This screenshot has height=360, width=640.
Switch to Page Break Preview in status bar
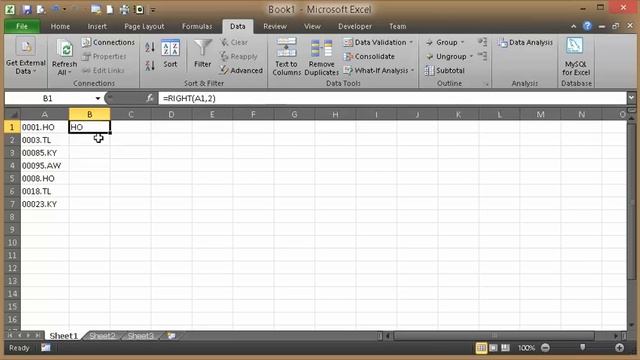point(505,348)
